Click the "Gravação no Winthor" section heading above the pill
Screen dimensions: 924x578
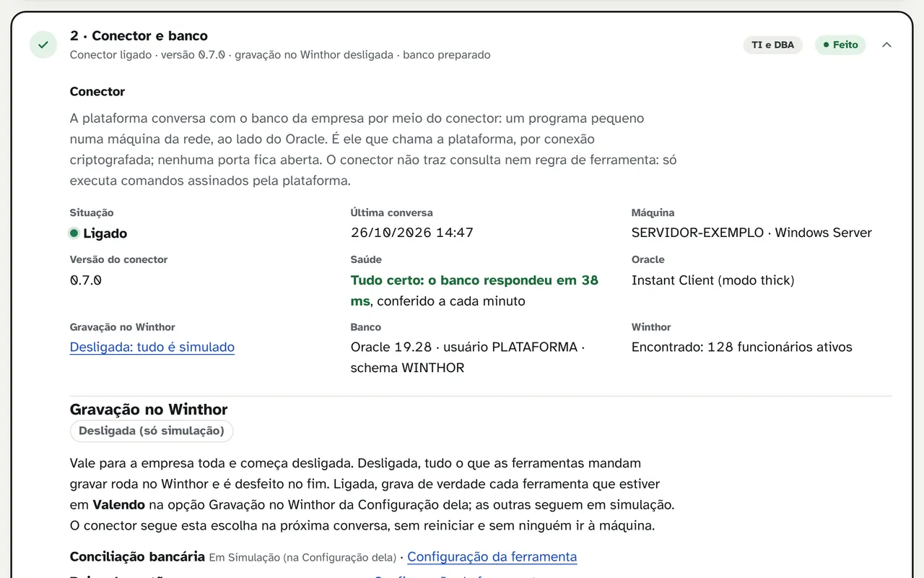click(149, 410)
